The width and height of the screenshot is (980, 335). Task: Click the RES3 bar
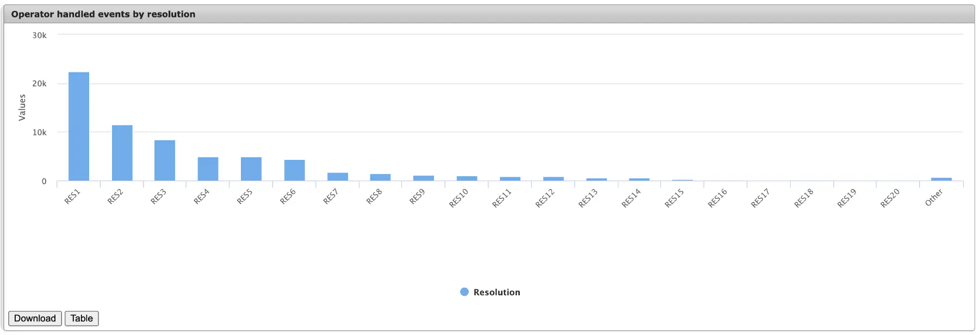[165, 160]
